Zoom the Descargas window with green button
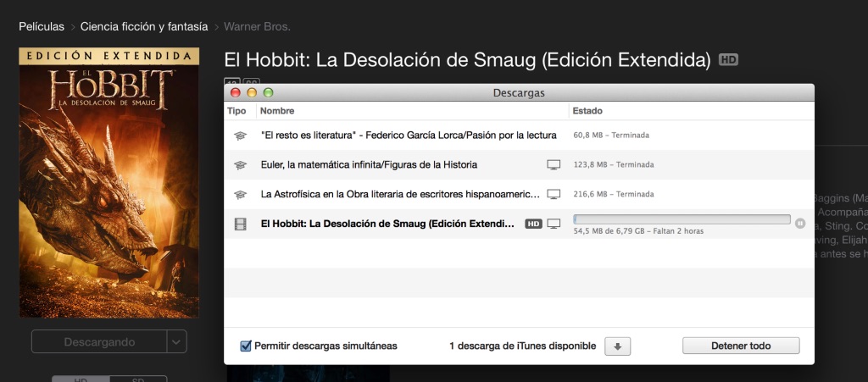This screenshot has height=382, width=868. tap(268, 93)
